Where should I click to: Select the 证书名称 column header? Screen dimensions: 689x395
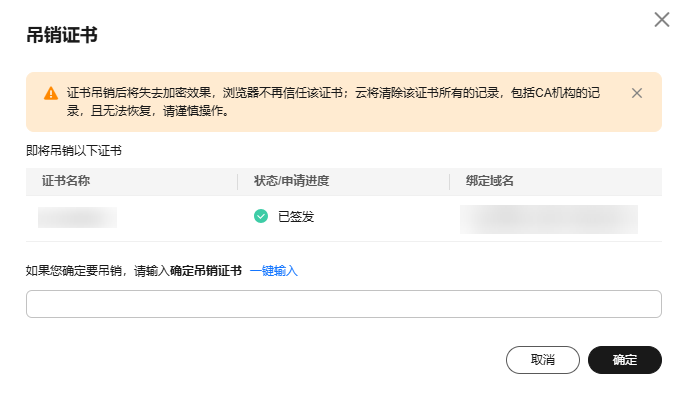pyautogui.click(x=66, y=181)
